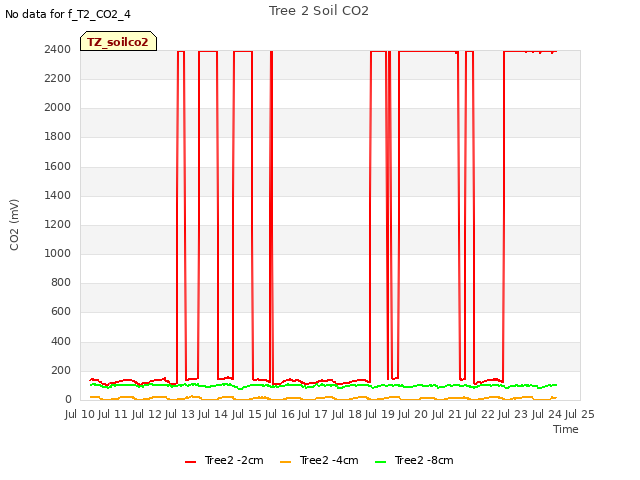640x480 pixels.
Task: Click the Jul 24 x-axis date label
Action: pos(547,414)
